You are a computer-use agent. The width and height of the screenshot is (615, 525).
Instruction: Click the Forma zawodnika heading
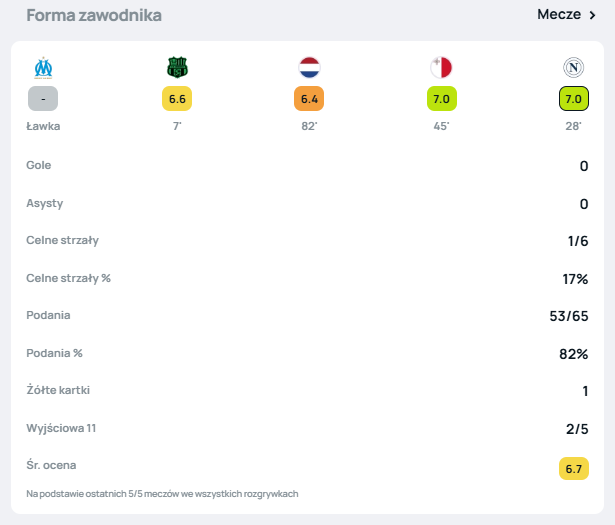pos(94,16)
